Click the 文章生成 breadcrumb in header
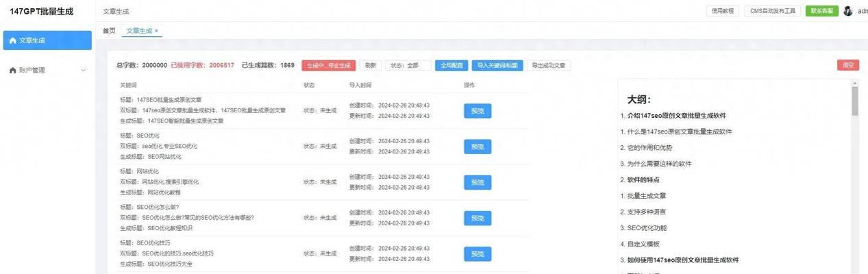 click(115, 12)
